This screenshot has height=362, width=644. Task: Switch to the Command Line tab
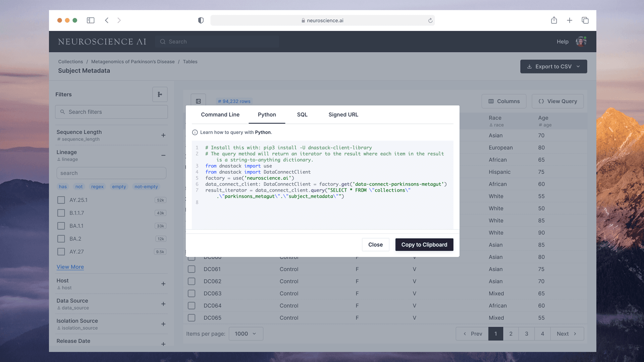(220, 115)
